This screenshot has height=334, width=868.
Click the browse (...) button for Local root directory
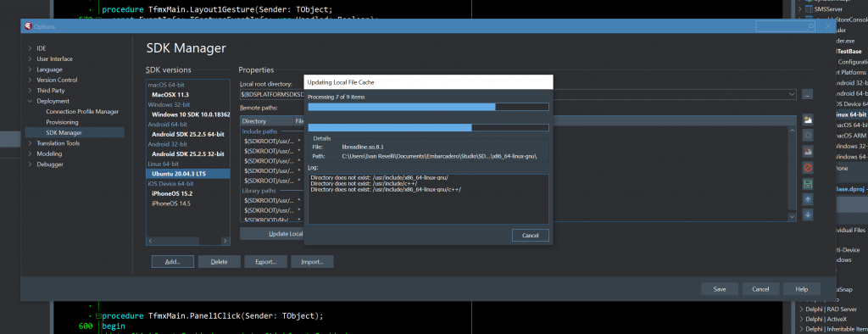tap(807, 95)
